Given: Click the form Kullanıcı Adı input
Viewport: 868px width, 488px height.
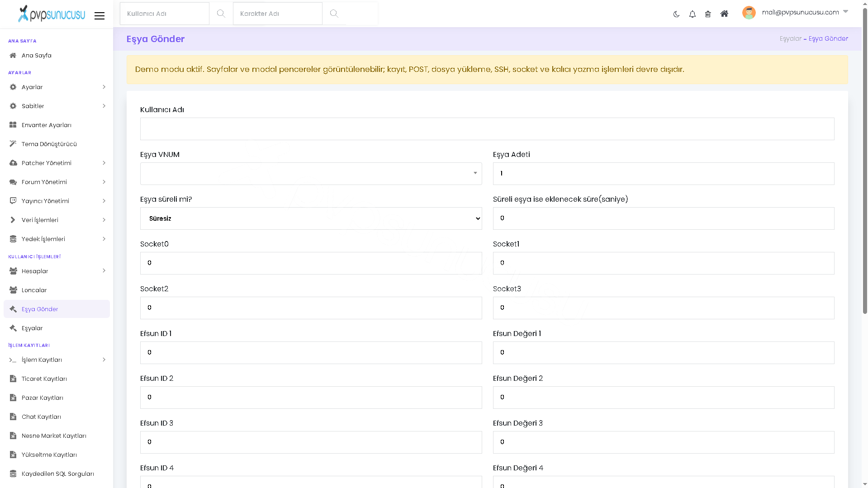Looking at the screenshot, I should [x=487, y=129].
